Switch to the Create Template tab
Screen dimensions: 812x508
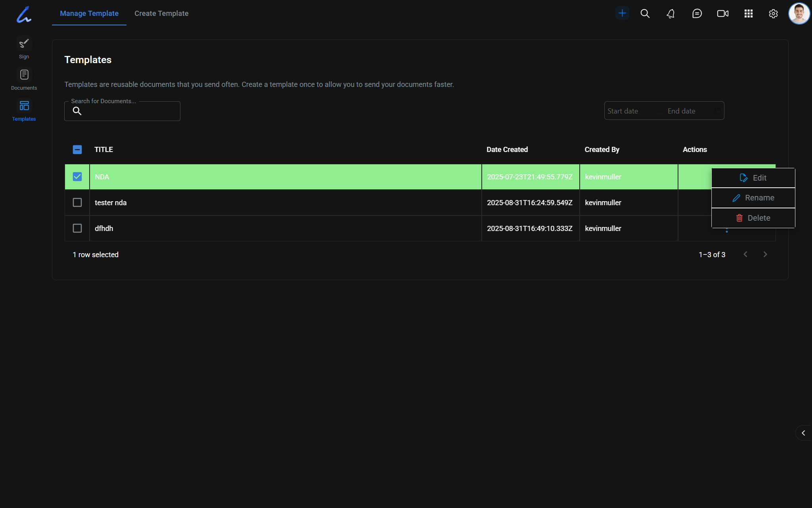[x=161, y=13]
